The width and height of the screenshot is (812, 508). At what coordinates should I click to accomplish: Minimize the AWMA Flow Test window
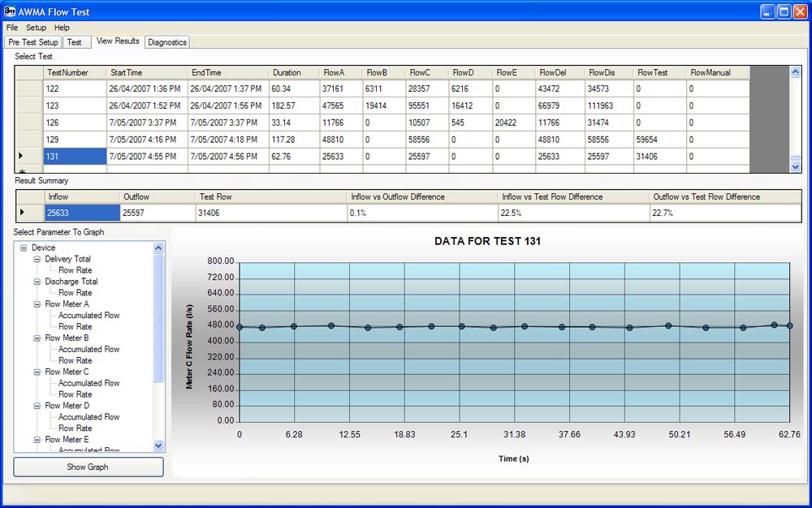pos(767,12)
